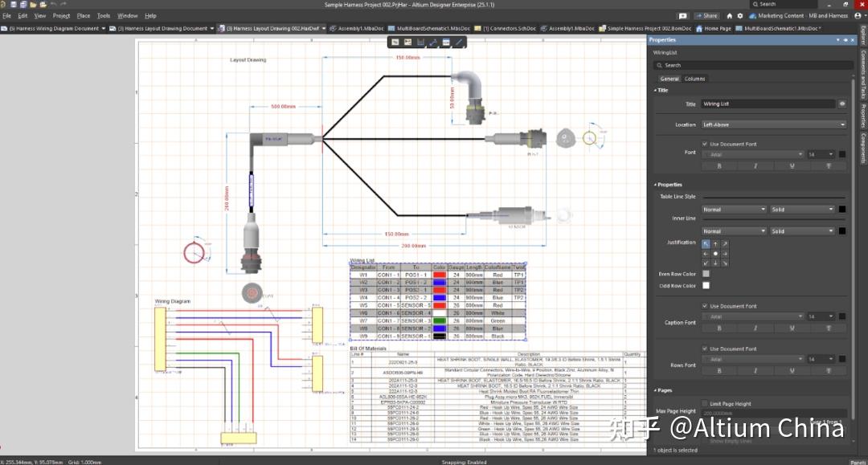868x465 pixels.
Task: Click the Odd Row Color swatch
Action: [x=706, y=285]
